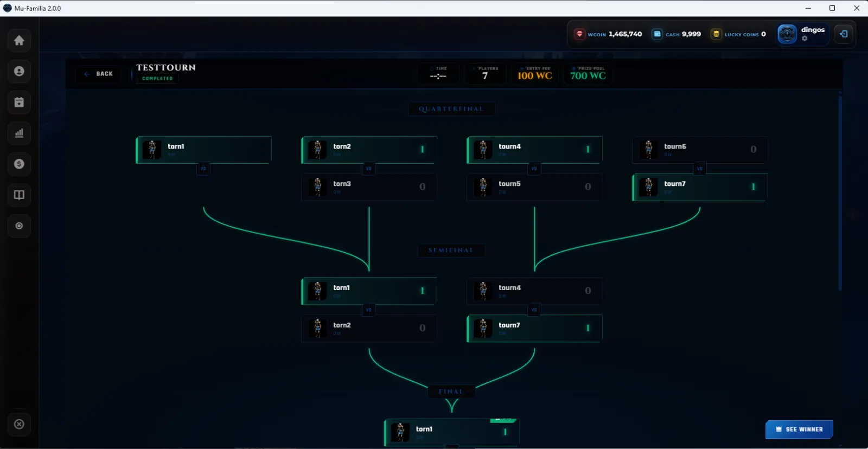This screenshot has height=449, width=868.
Task: Select tourn4 quarterfinal player card
Action: coord(534,150)
